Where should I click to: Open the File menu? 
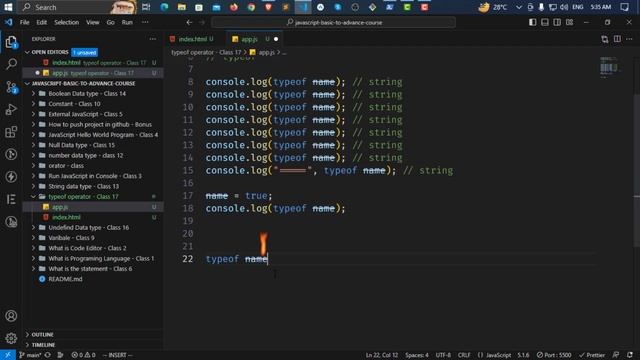(24, 22)
